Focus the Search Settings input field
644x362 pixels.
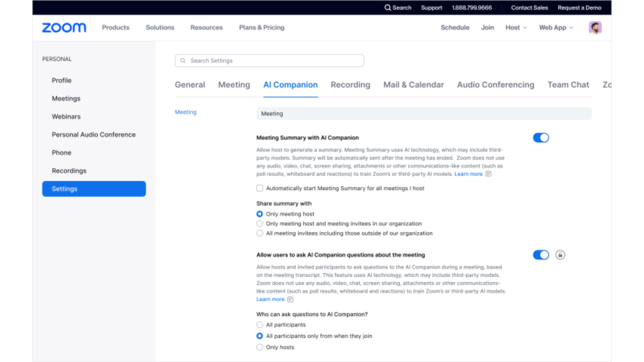point(275,61)
